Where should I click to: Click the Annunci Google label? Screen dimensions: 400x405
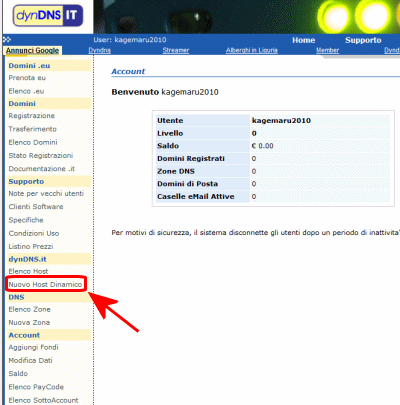coord(32,51)
